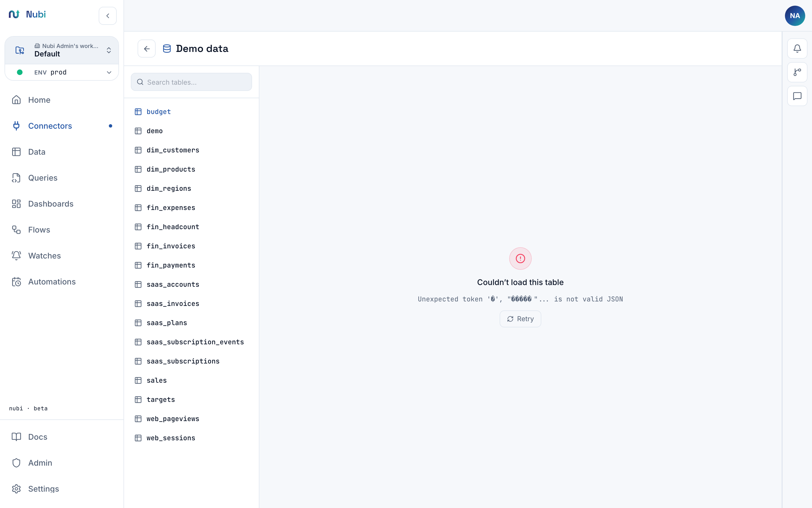This screenshot has height=508, width=812.
Task: Click the Dashboards grid icon
Action: [x=16, y=203]
